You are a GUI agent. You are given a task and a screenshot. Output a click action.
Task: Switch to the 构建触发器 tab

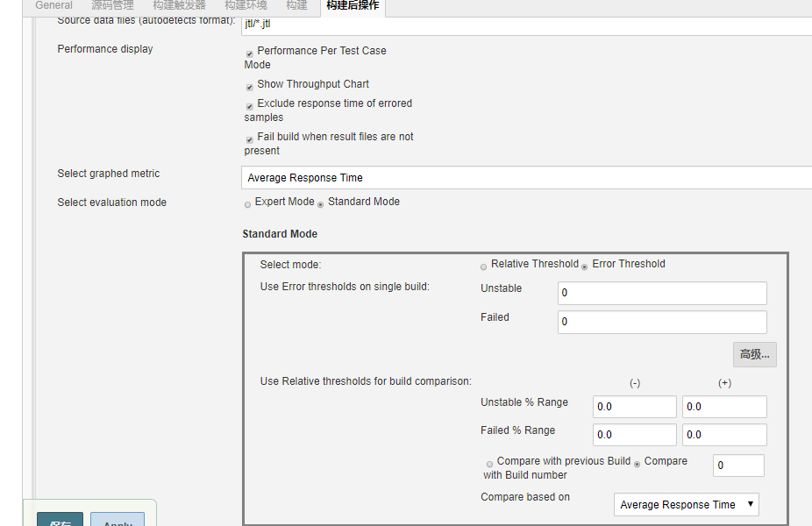(x=179, y=5)
